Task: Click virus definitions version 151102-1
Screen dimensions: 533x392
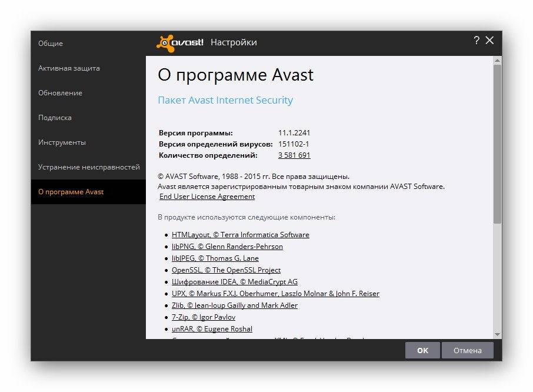Action: pyautogui.click(x=294, y=144)
